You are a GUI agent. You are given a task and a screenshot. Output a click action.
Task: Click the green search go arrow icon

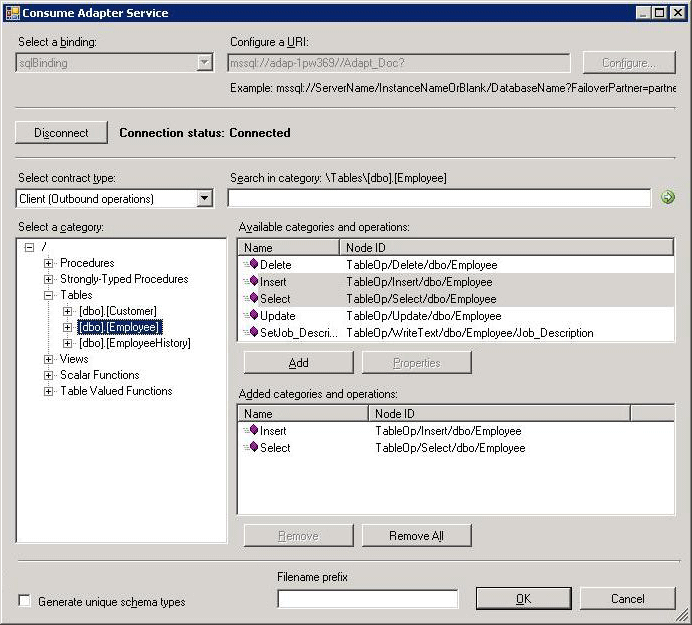tap(668, 197)
